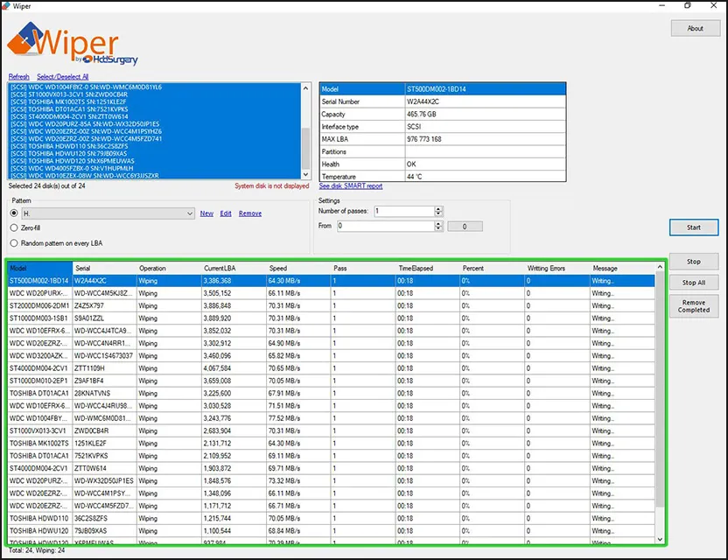Viewport: 728px width, 560px height.
Task: Click serial cell 36C2S8ZFS in table
Action: (x=104, y=519)
